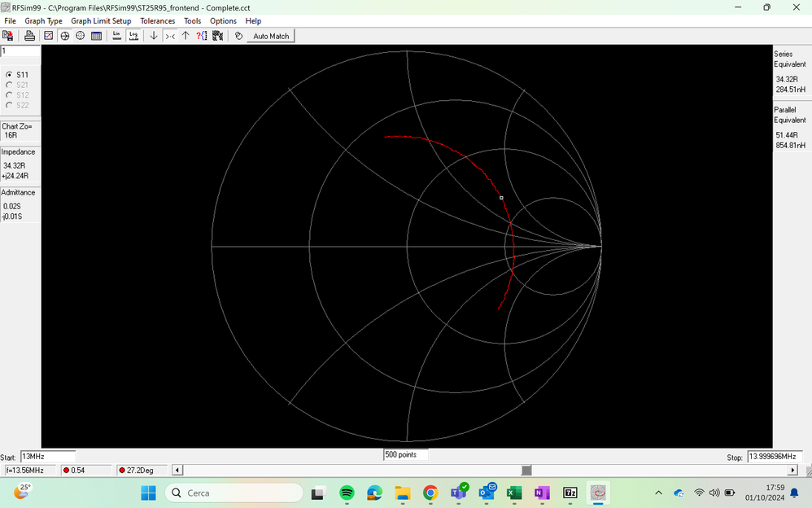Select the polar chart display icon
The height and width of the screenshot is (508, 812).
[81, 36]
